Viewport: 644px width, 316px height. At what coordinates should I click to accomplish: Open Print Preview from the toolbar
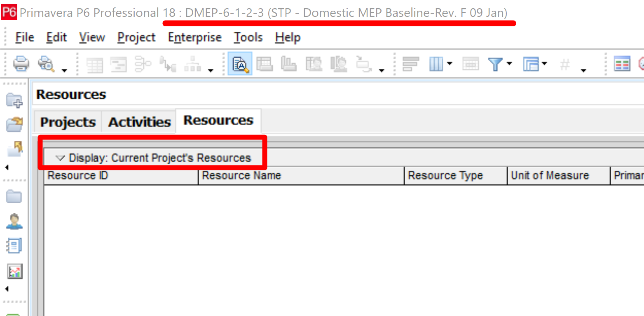click(x=46, y=64)
